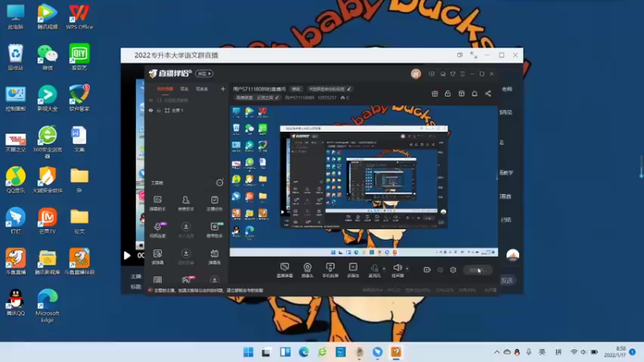Open the hamburger menu in 直播伴侣 title bar
This screenshot has height=362, width=644.
(462, 74)
